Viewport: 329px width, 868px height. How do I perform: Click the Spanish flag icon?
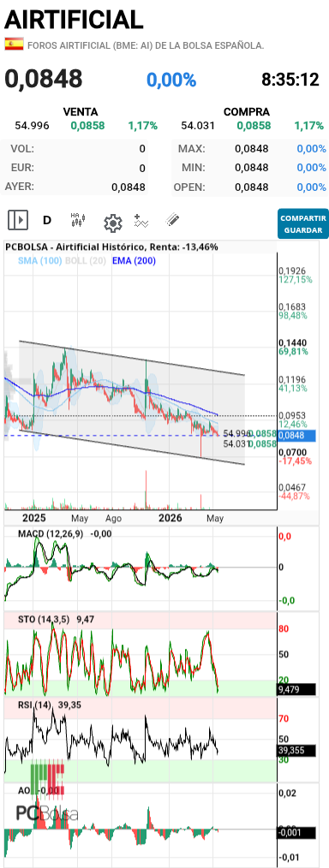(14, 45)
